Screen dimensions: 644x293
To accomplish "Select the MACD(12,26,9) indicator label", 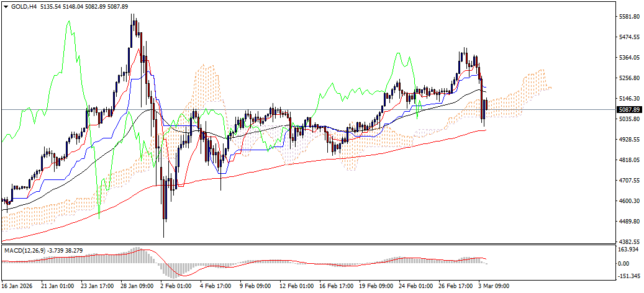I will (x=24, y=250).
